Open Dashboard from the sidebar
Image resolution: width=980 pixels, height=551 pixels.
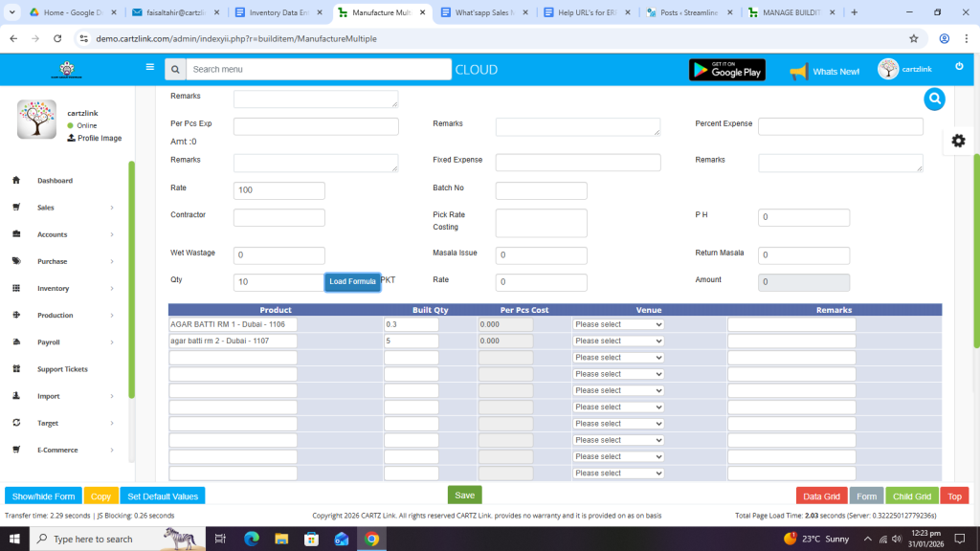pyautogui.click(x=55, y=181)
